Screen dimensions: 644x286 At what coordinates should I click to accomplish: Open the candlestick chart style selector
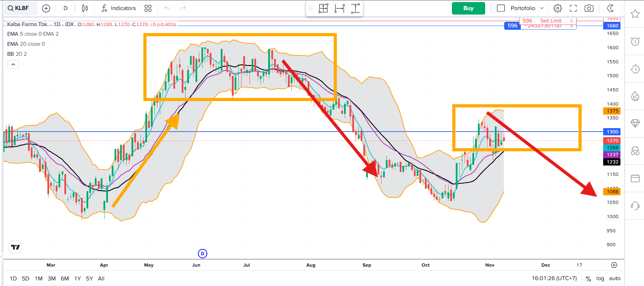pyautogui.click(x=85, y=8)
